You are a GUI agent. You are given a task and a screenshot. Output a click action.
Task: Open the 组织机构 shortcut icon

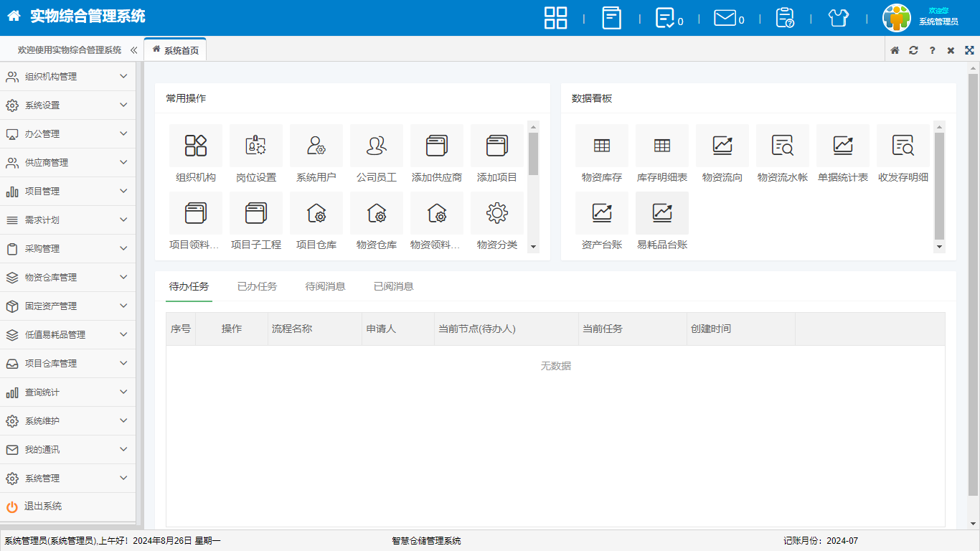point(196,146)
